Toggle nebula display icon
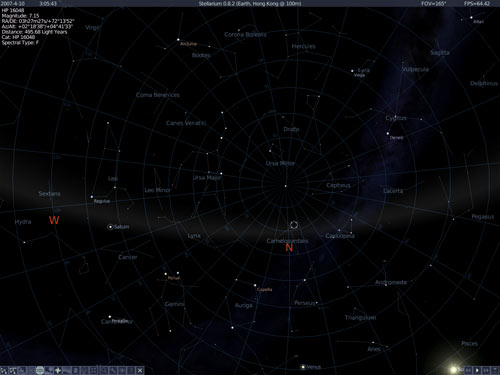The image size is (500, 375). [x=76, y=370]
